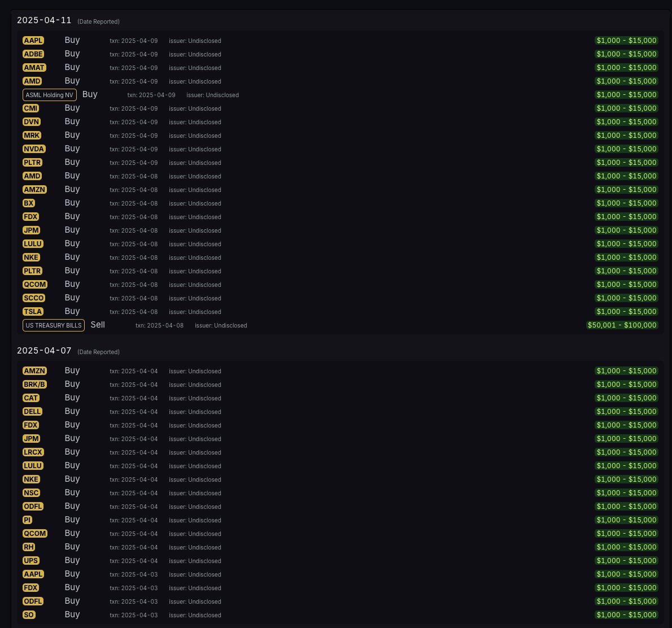Click the TSLA ticker badge
672x628 pixels.
[33, 312]
